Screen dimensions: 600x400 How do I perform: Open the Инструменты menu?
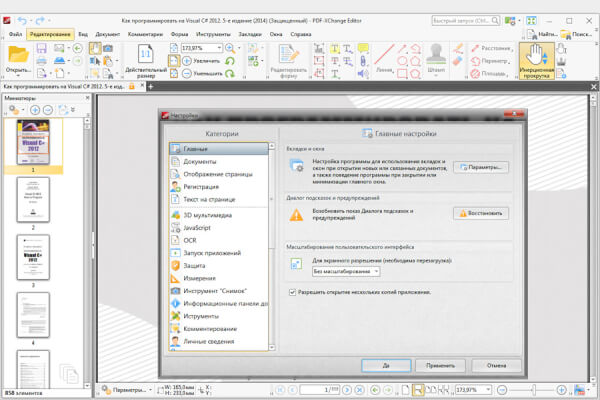pos(213,34)
